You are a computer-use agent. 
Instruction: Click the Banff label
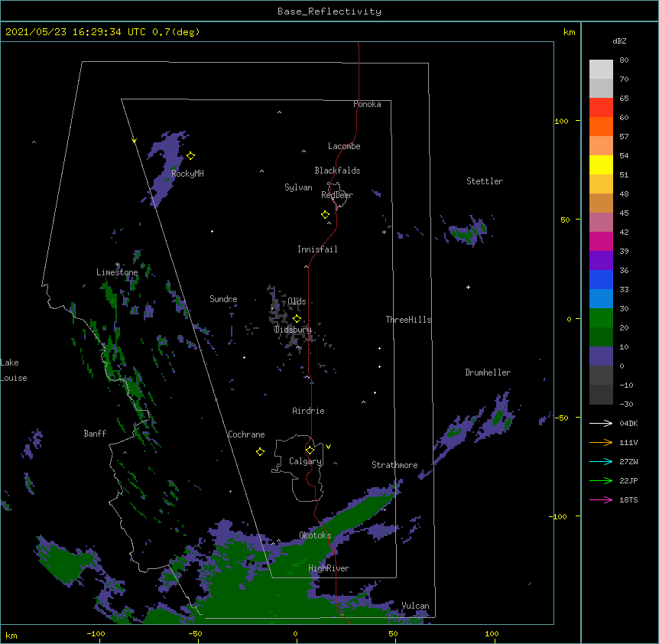[x=95, y=434]
